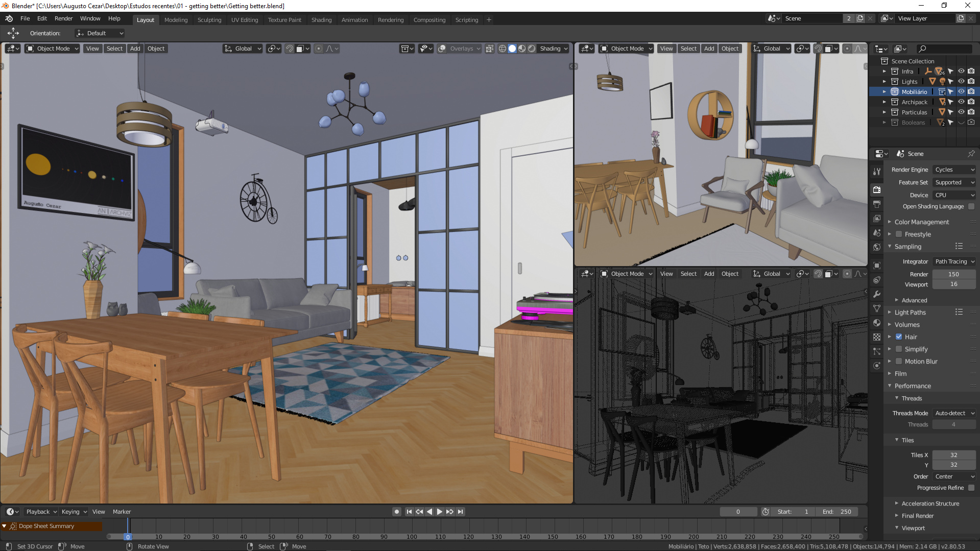Open the Output properties tab with printer icon
The width and height of the screenshot is (980, 551).
tap(877, 204)
